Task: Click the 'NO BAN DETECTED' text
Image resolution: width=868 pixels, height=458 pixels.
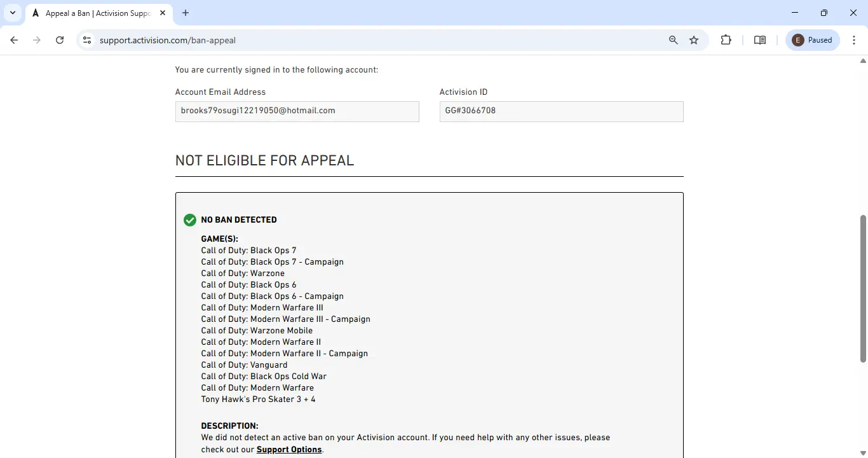Action: point(239,220)
